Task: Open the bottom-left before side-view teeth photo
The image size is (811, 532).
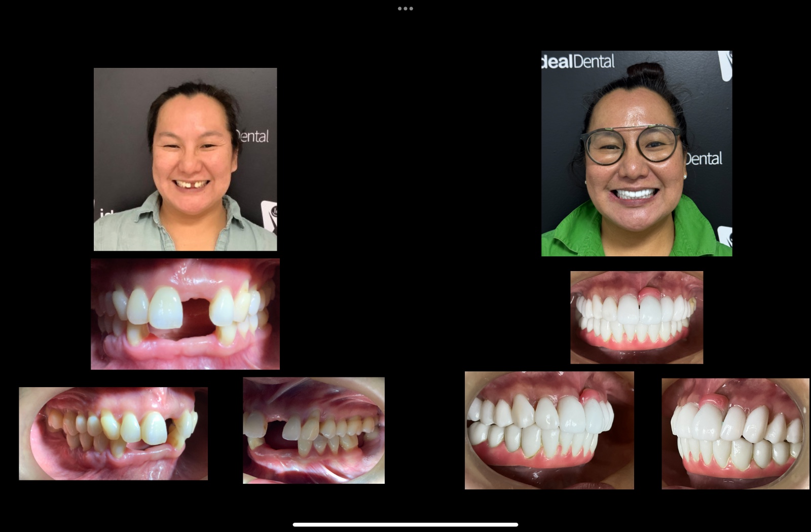Action: pos(113,434)
